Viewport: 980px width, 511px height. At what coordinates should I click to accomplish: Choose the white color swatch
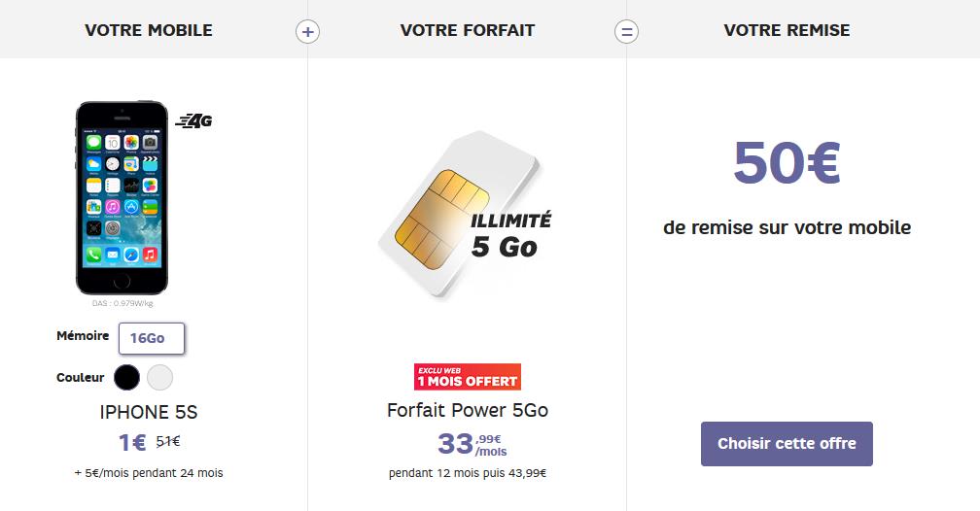click(x=160, y=377)
